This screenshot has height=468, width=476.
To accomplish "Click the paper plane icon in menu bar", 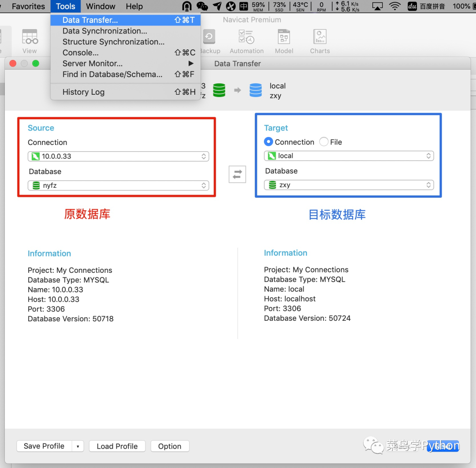I will pos(217,6).
